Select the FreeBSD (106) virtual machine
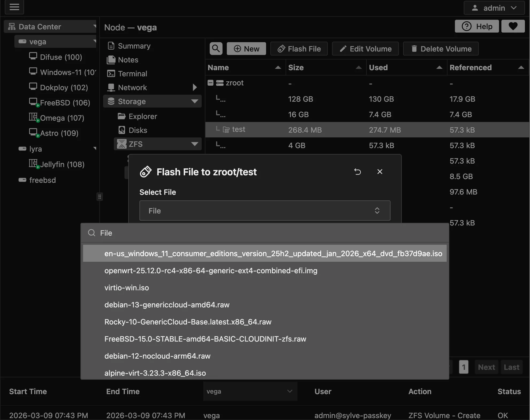 65,103
